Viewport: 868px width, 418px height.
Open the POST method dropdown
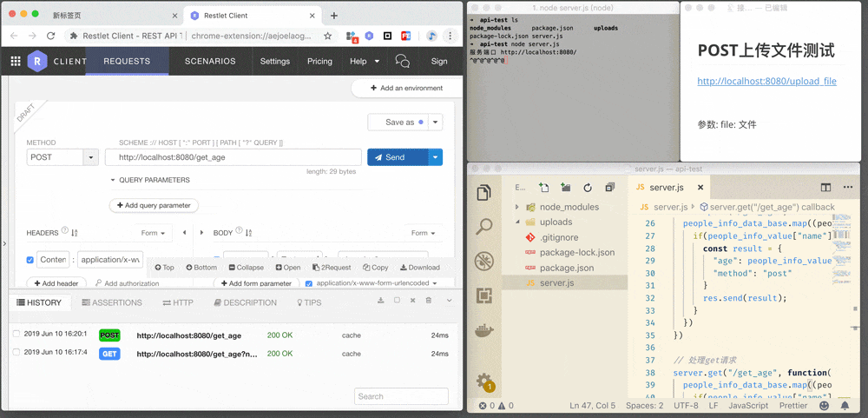point(91,157)
